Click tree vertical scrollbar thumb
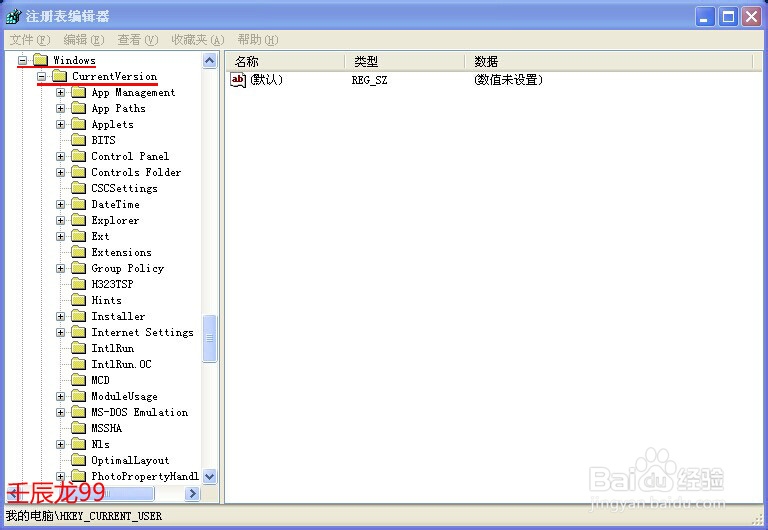Screen dimensions: 768x530 (x=210, y=338)
